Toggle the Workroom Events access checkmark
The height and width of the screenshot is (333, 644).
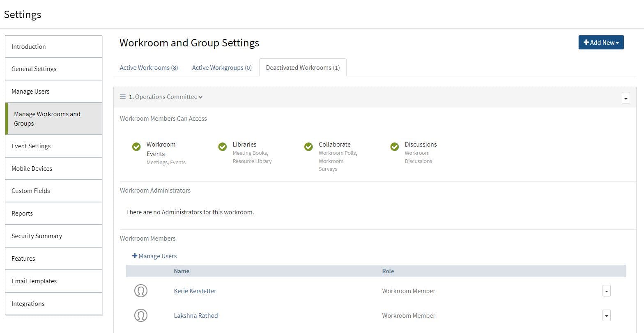coord(136,147)
